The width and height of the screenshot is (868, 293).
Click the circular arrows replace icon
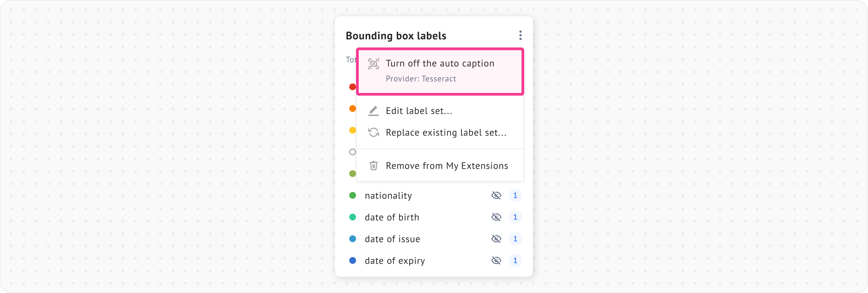click(x=373, y=133)
